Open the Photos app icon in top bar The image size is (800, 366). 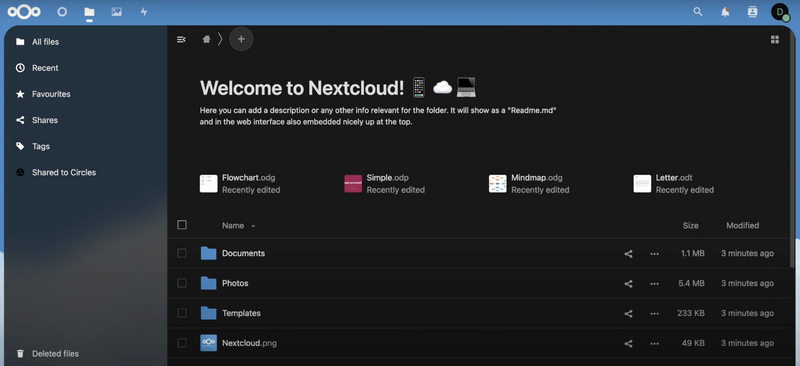117,12
